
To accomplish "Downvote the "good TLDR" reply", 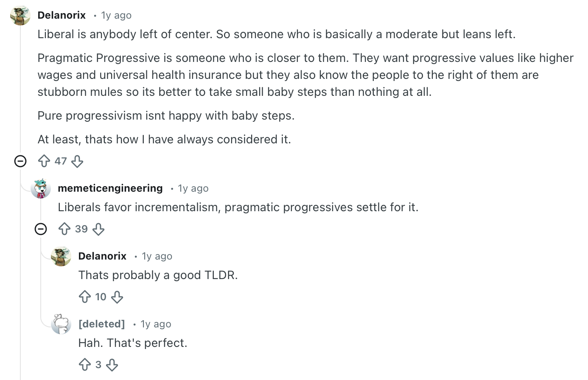I will (x=117, y=297).
